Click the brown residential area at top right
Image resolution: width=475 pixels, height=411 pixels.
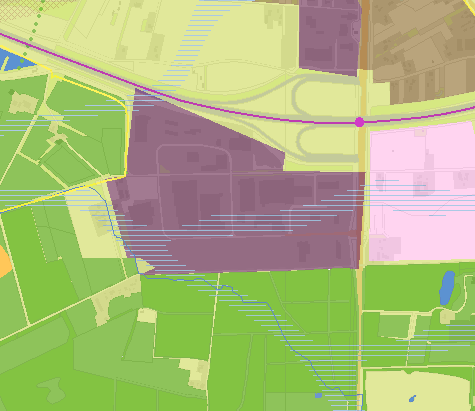423,50
